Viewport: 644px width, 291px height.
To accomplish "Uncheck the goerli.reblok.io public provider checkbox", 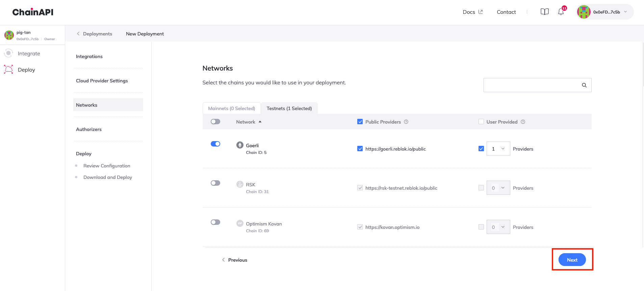I will click(x=360, y=149).
